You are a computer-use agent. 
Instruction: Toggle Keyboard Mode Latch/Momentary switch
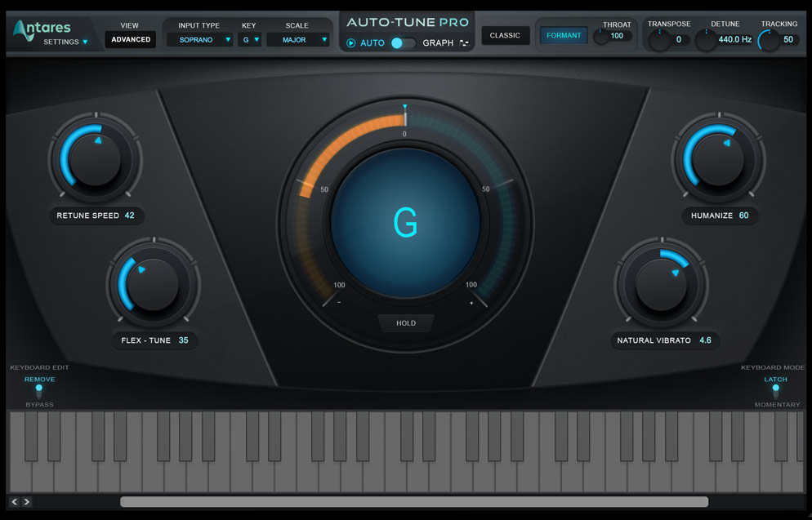tap(775, 391)
